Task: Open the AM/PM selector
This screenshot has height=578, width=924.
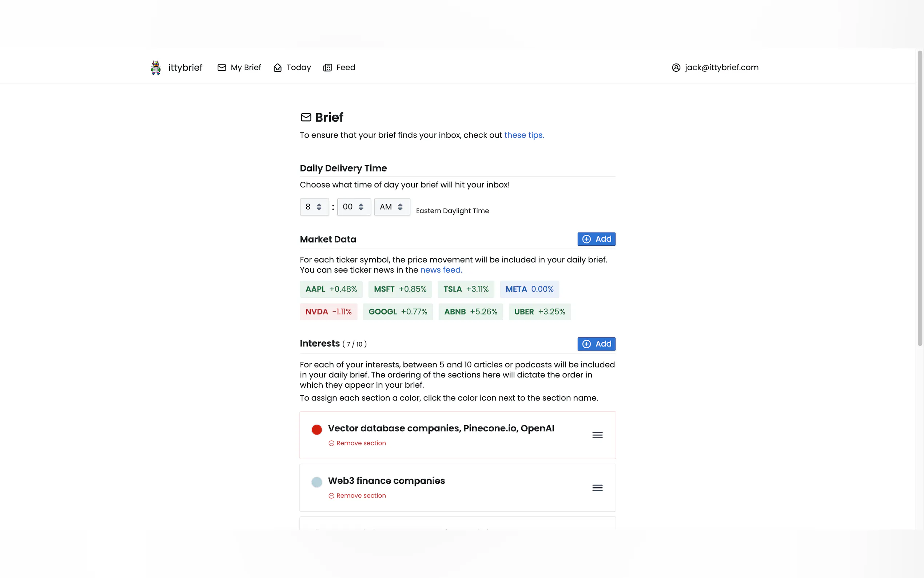Action: point(391,207)
